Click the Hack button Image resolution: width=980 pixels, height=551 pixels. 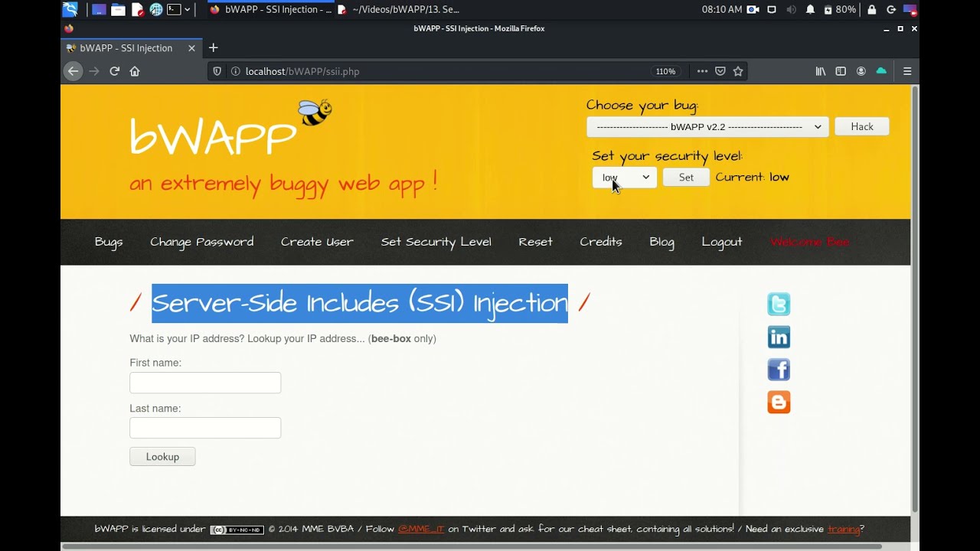(862, 127)
